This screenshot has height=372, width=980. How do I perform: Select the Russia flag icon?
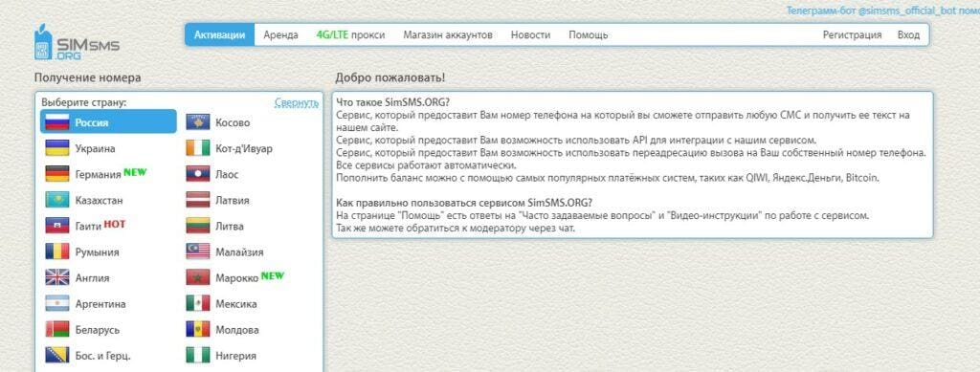coord(56,122)
